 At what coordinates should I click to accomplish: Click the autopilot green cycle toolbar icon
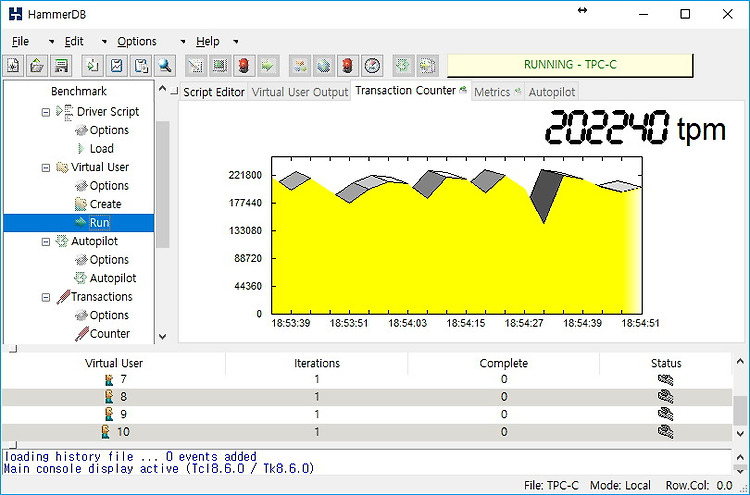pyautogui.click(x=403, y=65)
